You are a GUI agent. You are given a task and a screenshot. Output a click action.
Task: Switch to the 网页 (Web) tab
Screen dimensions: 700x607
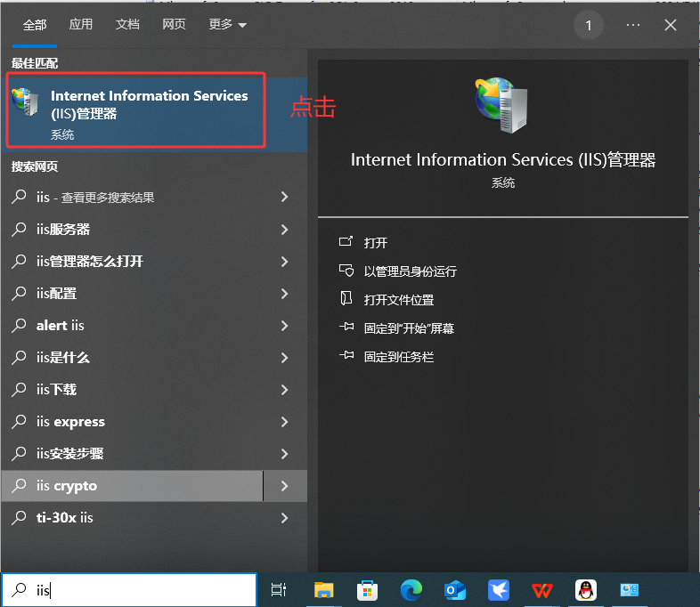[174, 25]
